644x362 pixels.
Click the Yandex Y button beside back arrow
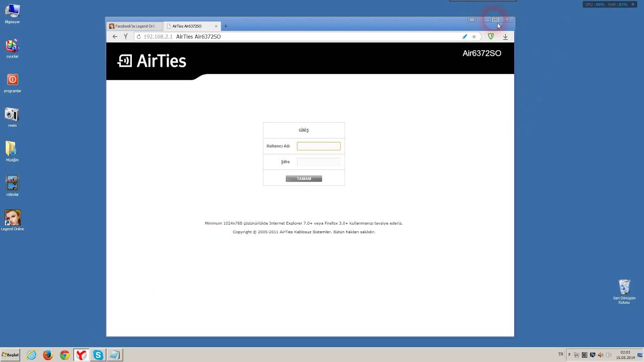[x=126, y=37]
